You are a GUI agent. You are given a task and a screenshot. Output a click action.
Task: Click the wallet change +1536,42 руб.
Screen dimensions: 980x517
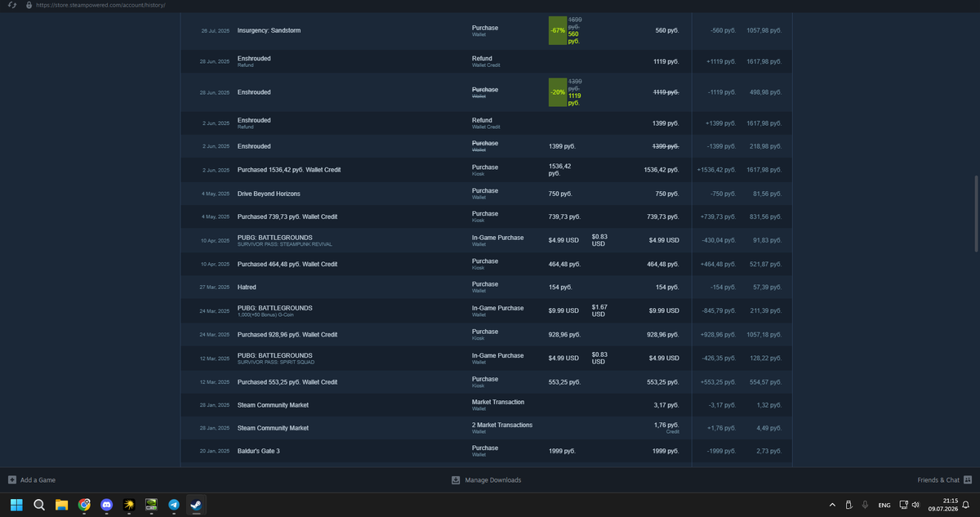[717, 170]
